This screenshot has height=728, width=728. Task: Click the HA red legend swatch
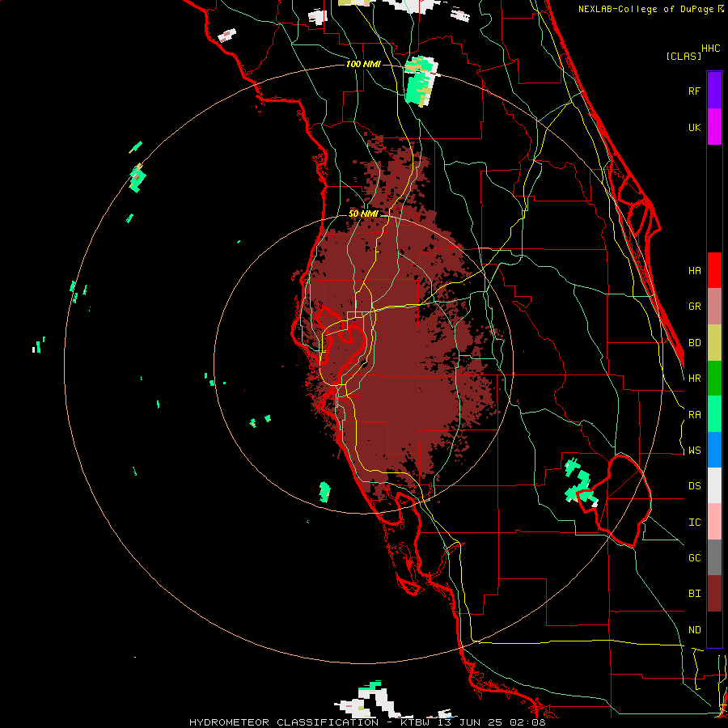coord(714,270)
